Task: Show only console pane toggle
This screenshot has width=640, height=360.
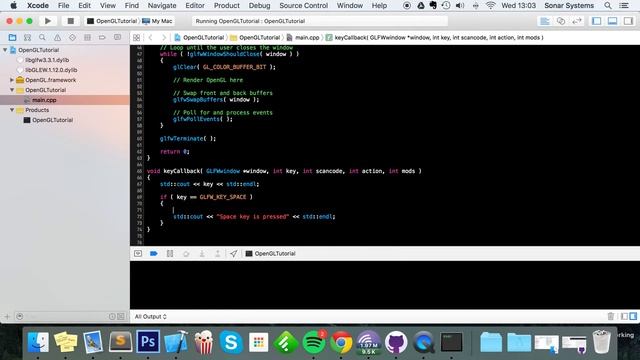Action: [x=633, y=316]
